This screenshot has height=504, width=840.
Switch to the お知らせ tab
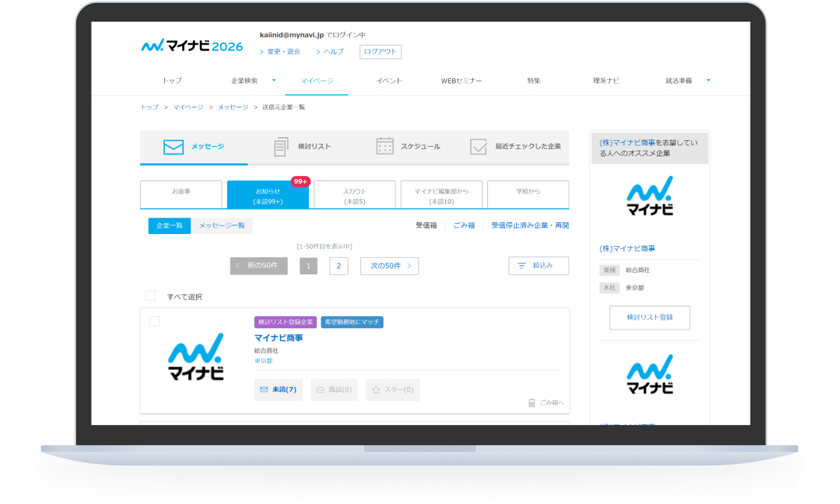(x=268, y=195)
